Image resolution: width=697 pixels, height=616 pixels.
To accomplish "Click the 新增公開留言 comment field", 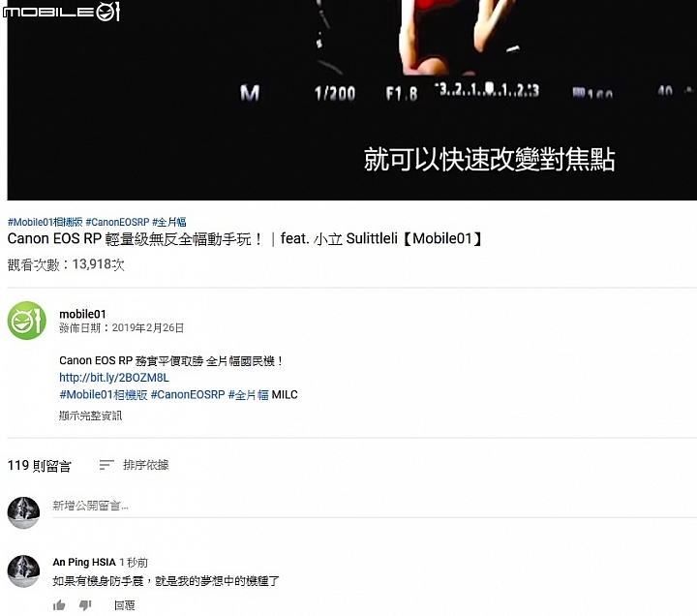I will [375, 507].
